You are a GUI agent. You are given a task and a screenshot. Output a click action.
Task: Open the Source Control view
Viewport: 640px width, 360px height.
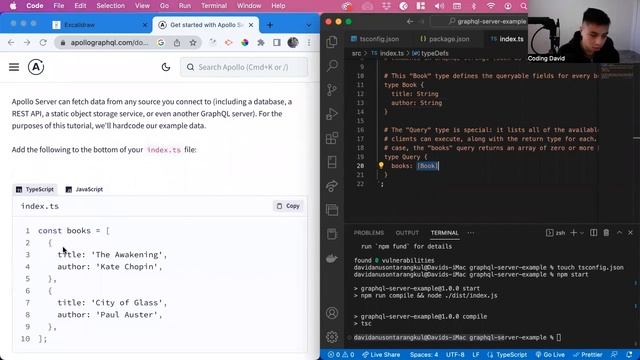[332, 90]
